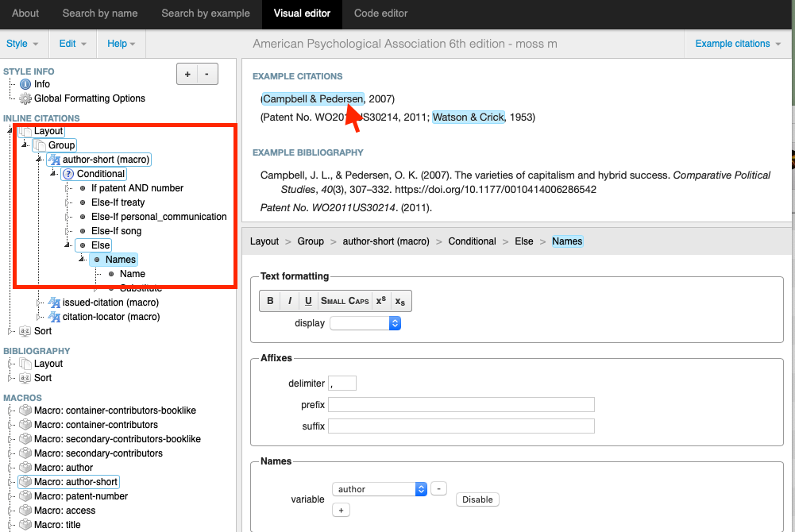Screen dimensions: 795x532
Task: Toggle subscript formatting
Action: [400, 301]
